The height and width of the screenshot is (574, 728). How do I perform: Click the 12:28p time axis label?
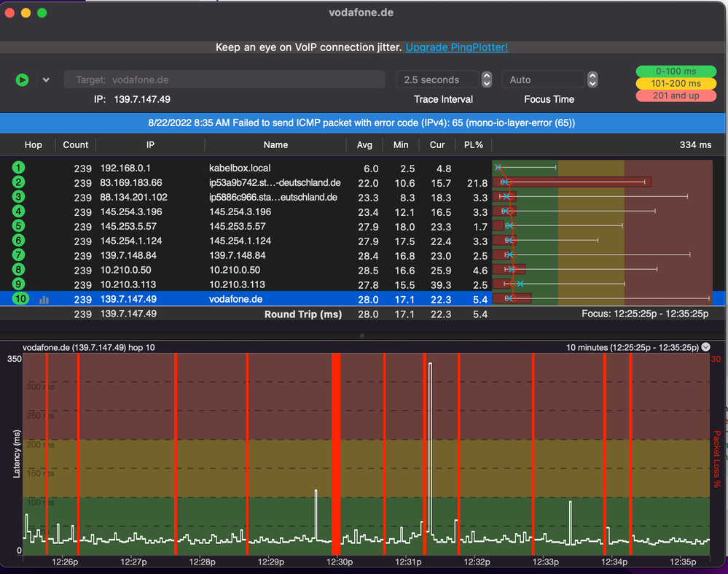[202, 562]
